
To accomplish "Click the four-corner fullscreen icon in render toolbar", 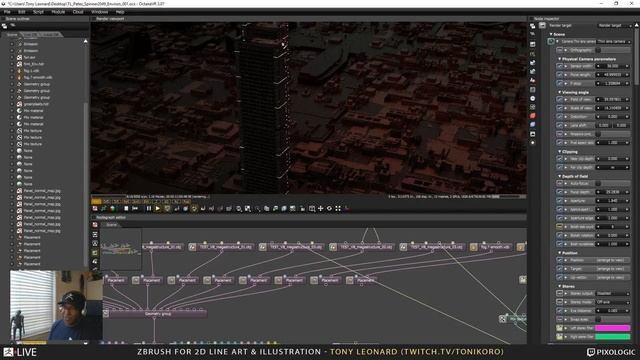I will coord(338,209).
